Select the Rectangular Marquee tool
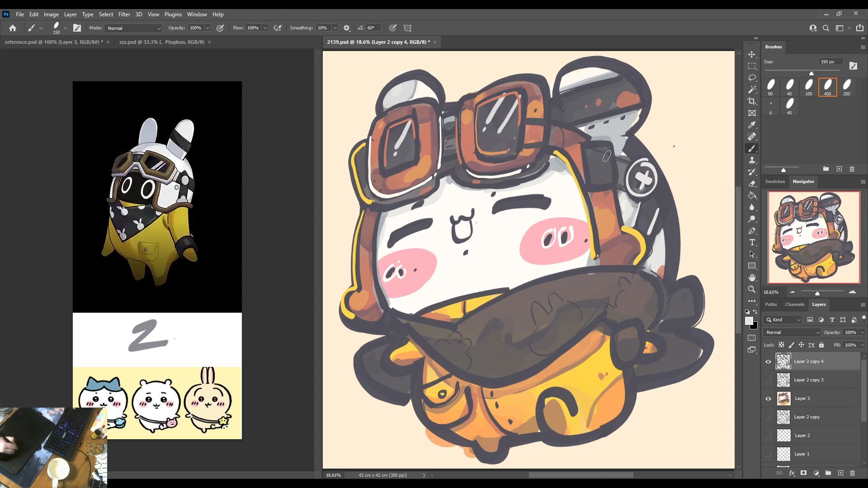The width and height of the screenshot is (868, 488). 752,66
